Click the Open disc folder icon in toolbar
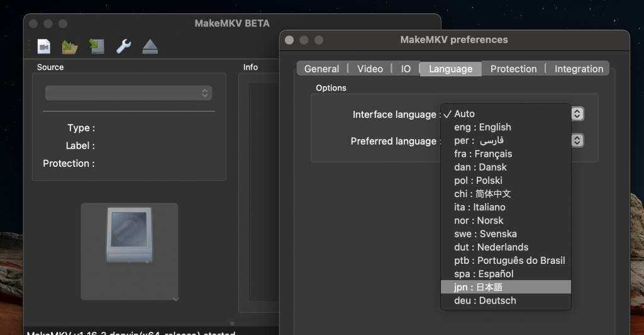644x335 pixels. 70,47
